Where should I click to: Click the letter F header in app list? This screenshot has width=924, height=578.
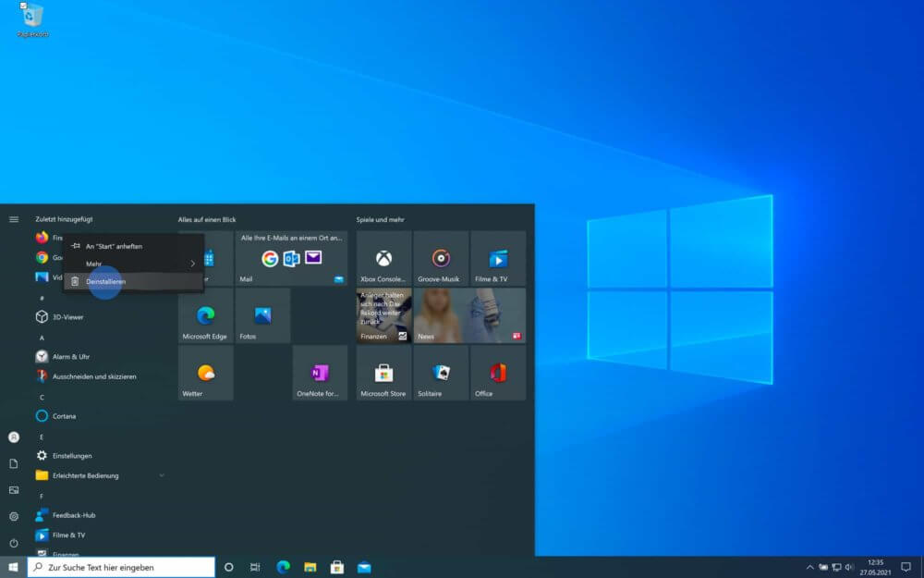(42, 497)
